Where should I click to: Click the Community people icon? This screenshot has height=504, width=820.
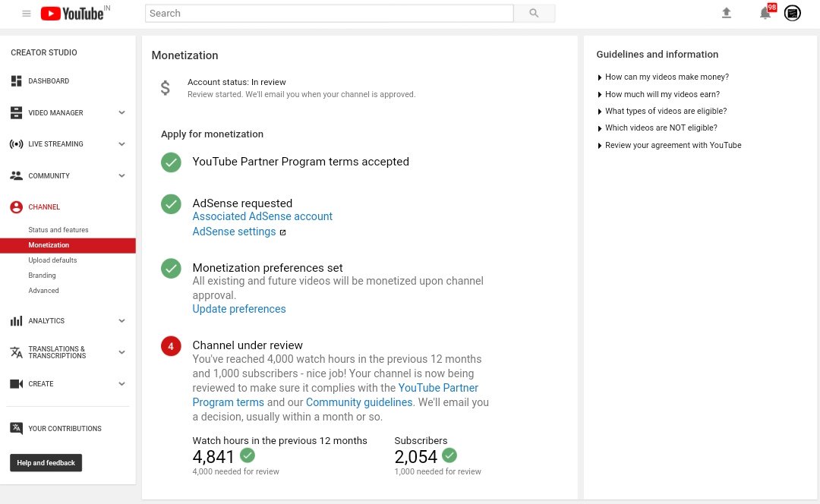point(16,175)
